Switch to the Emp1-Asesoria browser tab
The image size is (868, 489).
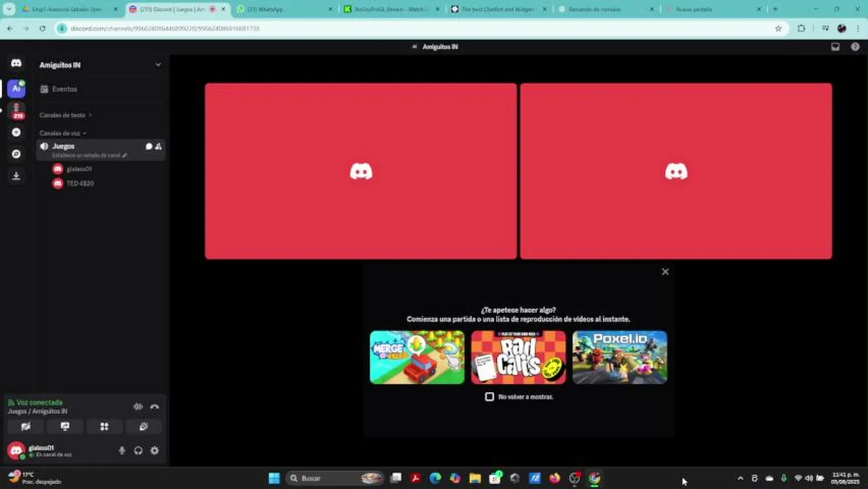click(x=68, y=10)
